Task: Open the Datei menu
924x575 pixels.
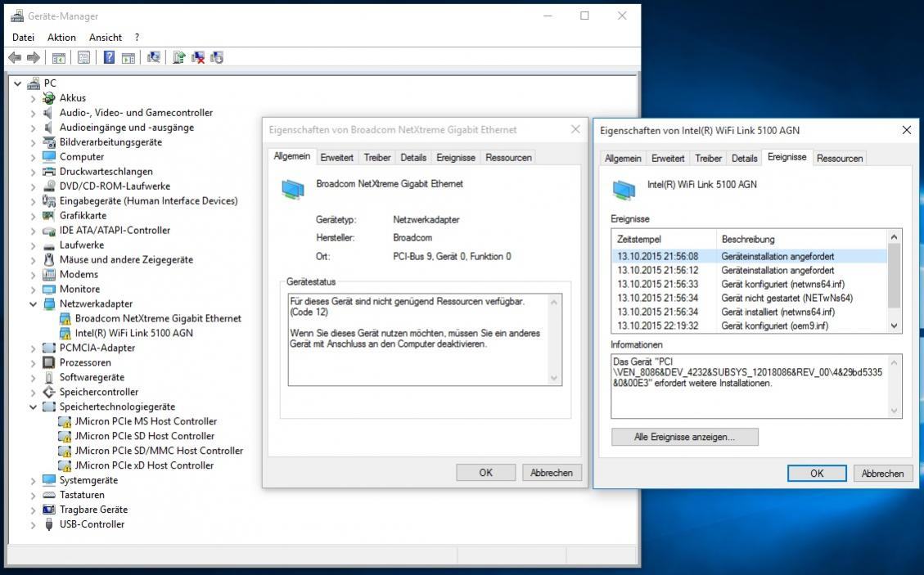Action: click(23, 37)
